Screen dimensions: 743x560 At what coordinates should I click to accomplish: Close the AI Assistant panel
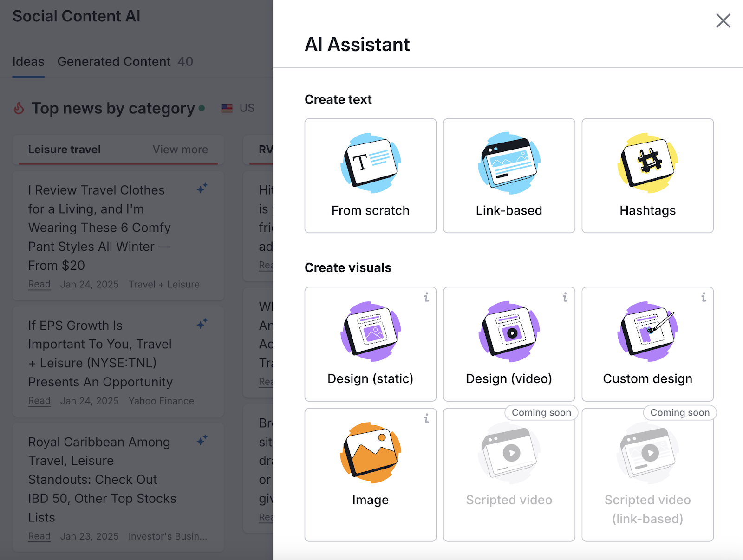point(723,20)
